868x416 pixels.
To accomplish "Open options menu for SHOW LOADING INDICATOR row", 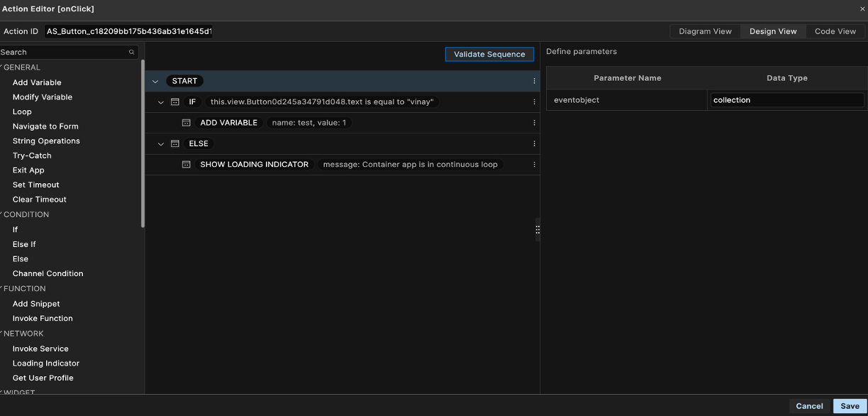I will [x=534, y=165].
